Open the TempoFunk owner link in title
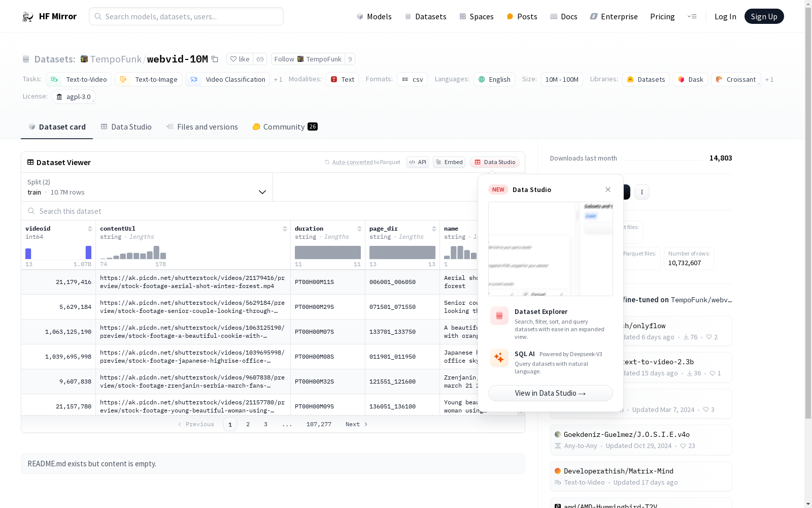812x508 pixels. pyautogui.click(x=116, y=59)
